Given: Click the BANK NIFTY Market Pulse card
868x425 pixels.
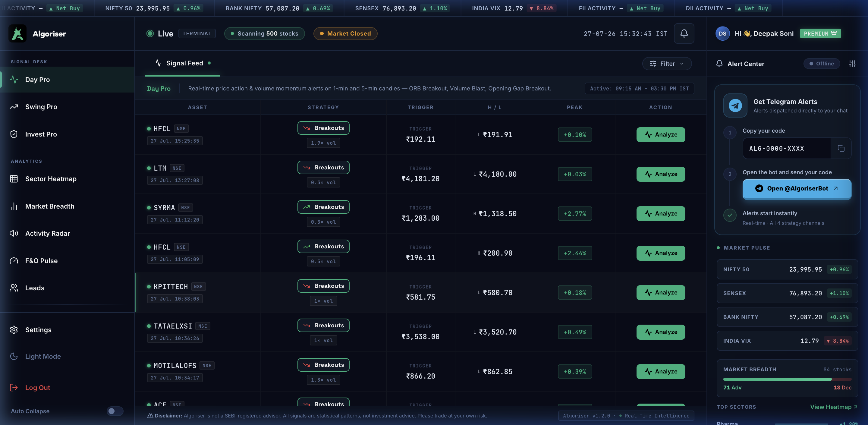Looking at the screenshot, I should pyautogui.click(x=787, y=317).
